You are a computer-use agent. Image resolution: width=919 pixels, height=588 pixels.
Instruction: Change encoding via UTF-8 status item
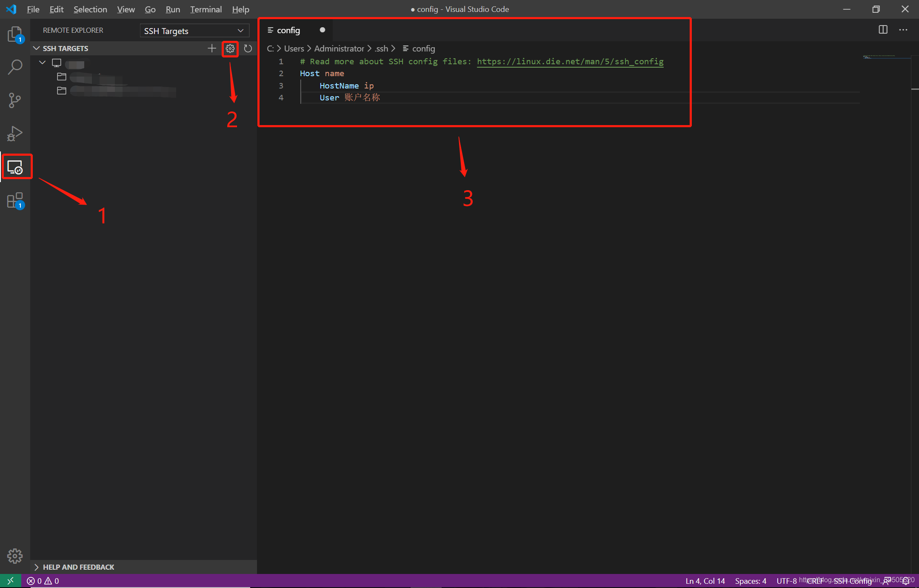click(786, 581)
